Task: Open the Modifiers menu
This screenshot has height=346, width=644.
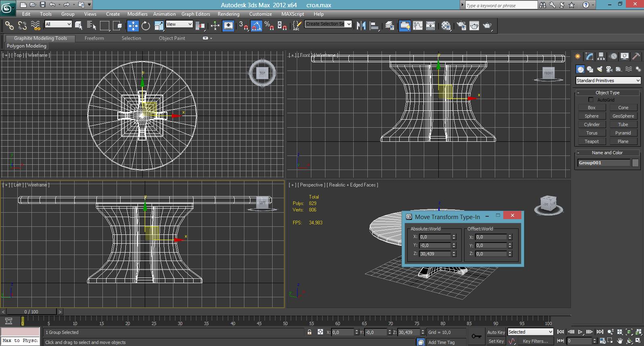Action: click(138, 14)
